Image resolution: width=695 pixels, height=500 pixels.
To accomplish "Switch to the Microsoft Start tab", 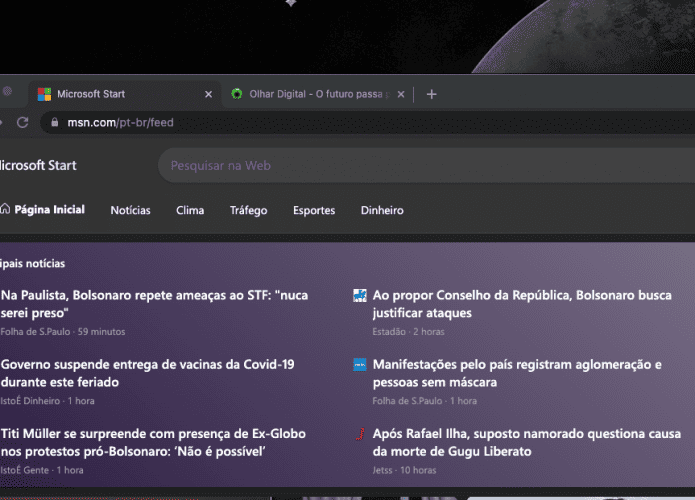I will tap(124, 94).
